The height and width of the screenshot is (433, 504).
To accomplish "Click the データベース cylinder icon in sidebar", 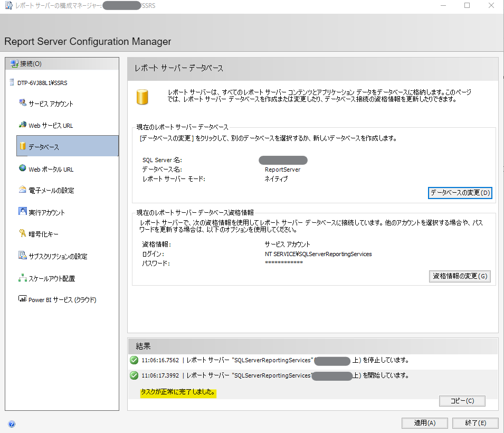I will pos(23,146).
